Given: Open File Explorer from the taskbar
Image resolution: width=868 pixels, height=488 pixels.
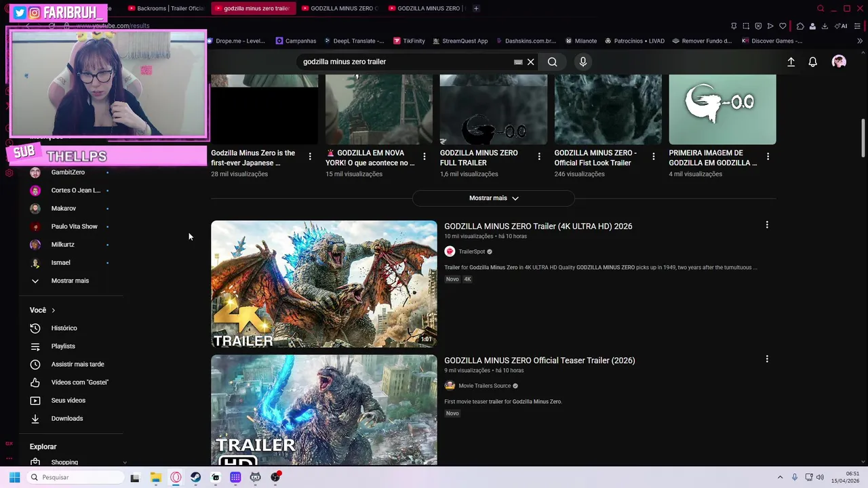Looking at the screenshot, I should click(155, 477).
